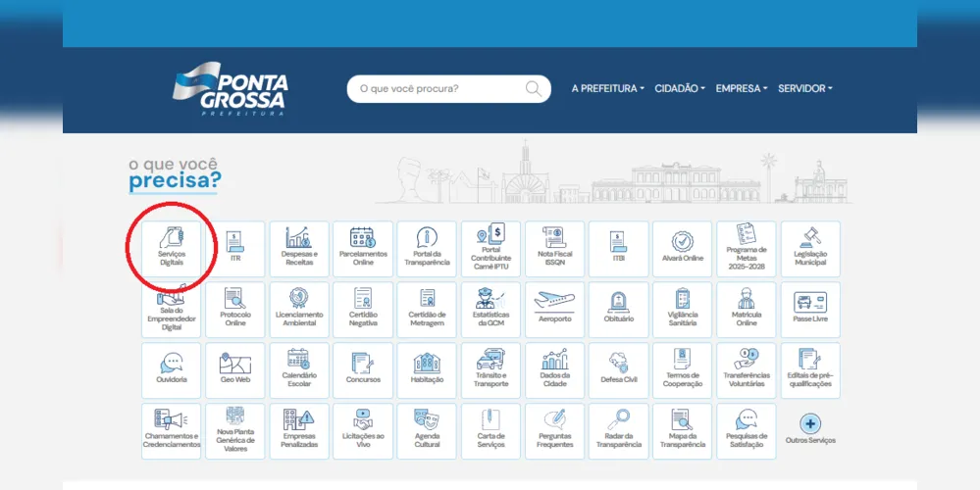Image resolution: width=980 pixels, height=490 pixels.
Task: Open the Obituário tile
Action: [x=618, y=310]
